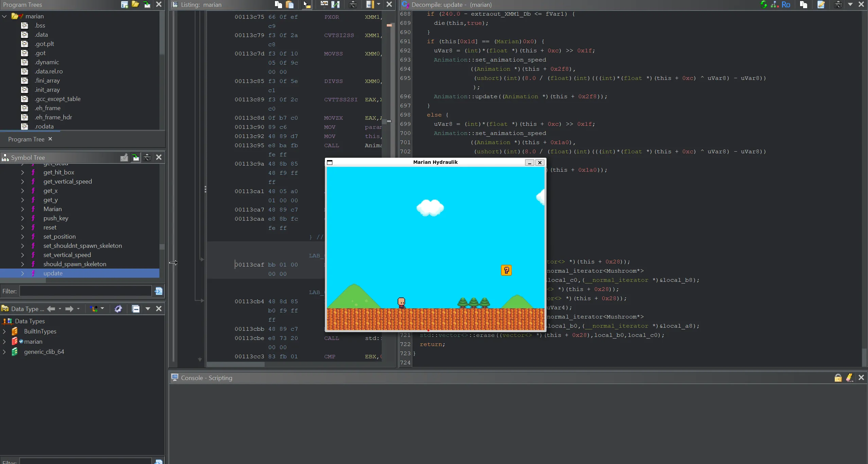Open the .rodata section in tree
Screen dimensions: 868x464
click(x=44, y=126)
